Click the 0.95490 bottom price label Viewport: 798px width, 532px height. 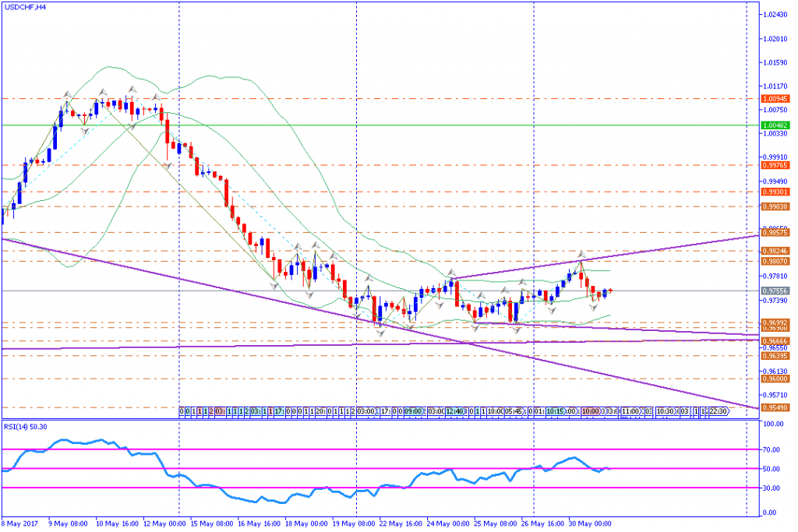coord(774,407)
